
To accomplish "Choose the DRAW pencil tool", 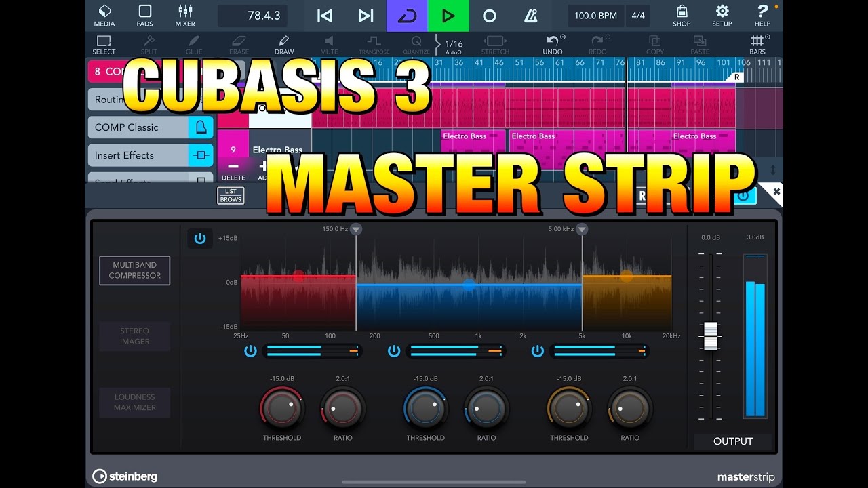I will 284,45.
